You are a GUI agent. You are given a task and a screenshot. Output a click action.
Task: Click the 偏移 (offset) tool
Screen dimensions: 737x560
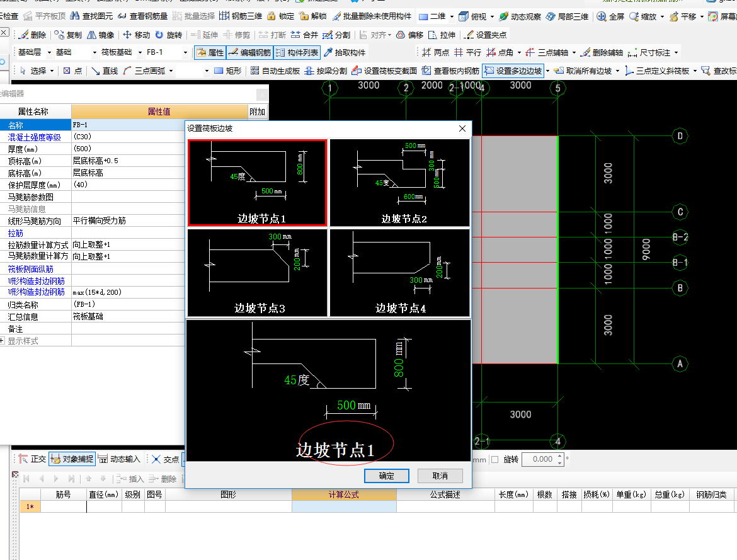click(410, 35)
